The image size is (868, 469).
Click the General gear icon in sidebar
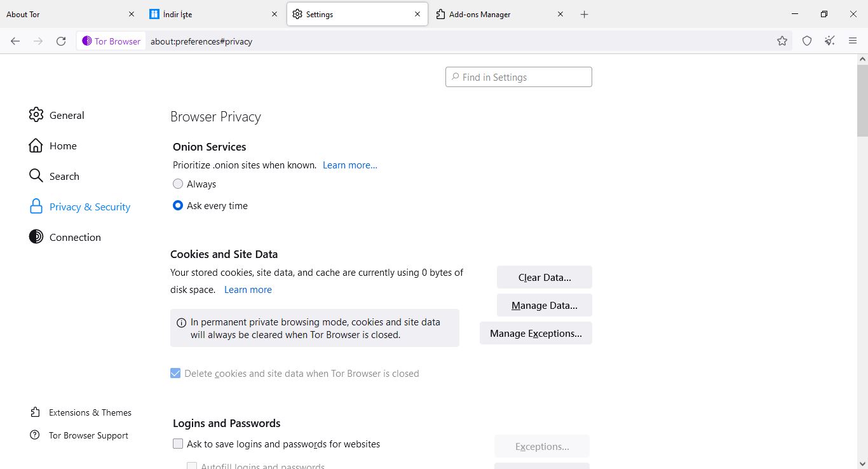[36, 115]
